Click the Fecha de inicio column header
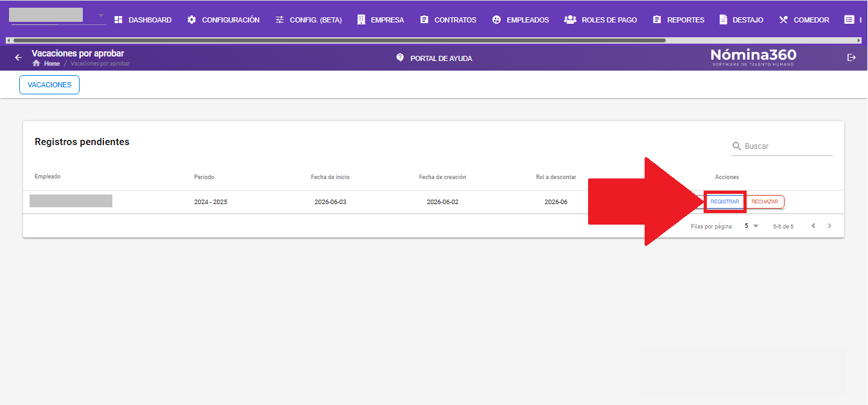868x405 pixels. [x=330, y=177]
